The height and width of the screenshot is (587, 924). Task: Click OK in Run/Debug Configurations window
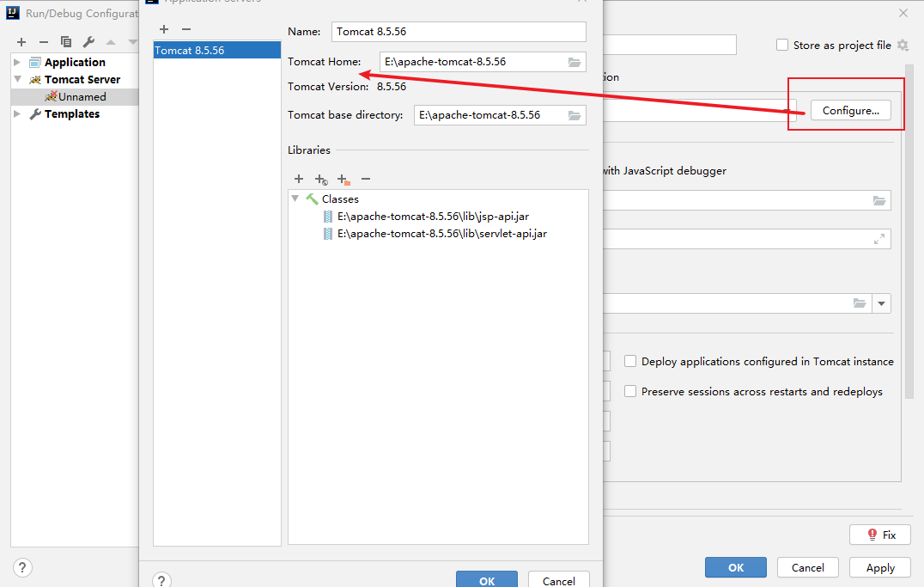click(x=736, y=567)
